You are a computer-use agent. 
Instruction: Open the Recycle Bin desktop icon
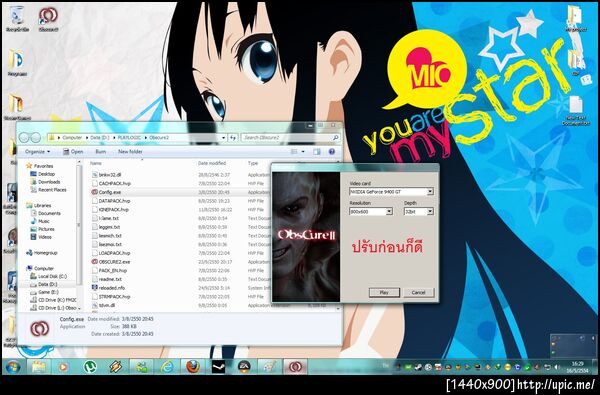pyautogui.click(x=17, y=18)
